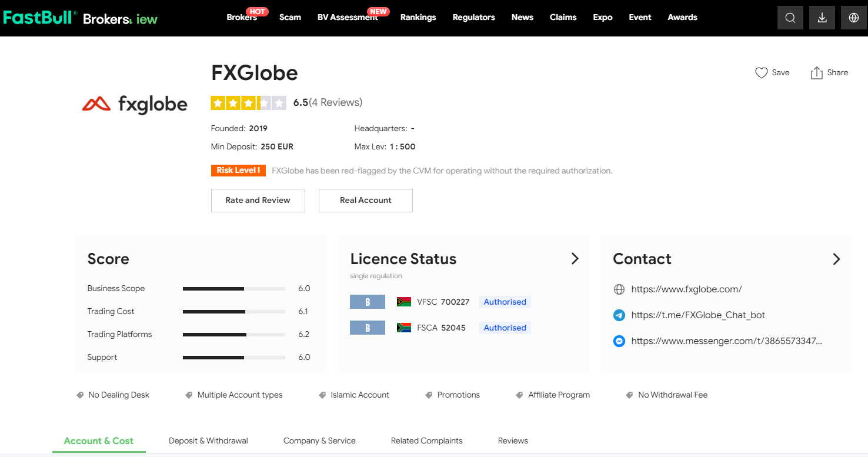Open the Awards menu item
This screenshot has height=457, width=868.
pos(682,18)
